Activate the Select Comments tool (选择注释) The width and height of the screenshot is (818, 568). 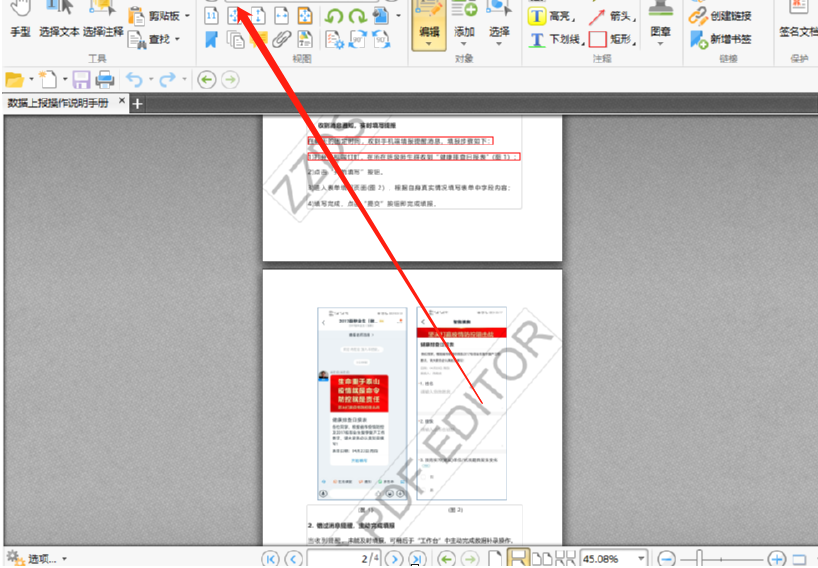103,21
